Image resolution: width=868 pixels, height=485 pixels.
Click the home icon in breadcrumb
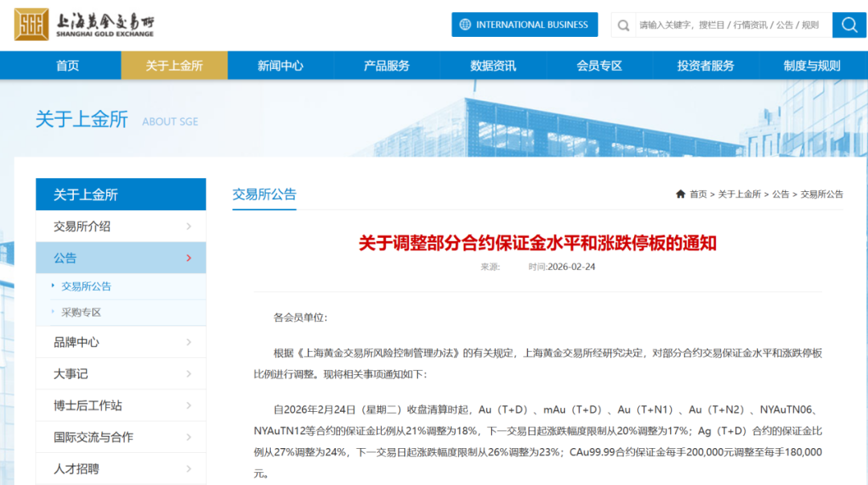click(x=681, y=194)
